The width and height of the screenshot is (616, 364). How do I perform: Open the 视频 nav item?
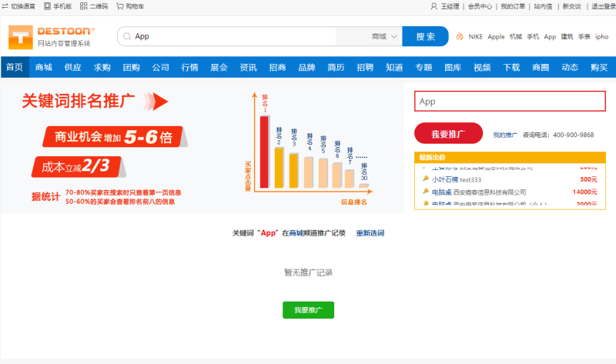click(482, 68)
